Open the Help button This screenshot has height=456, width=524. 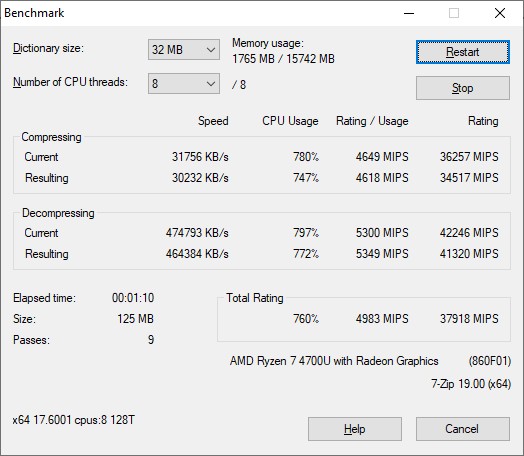pos(355,429)
